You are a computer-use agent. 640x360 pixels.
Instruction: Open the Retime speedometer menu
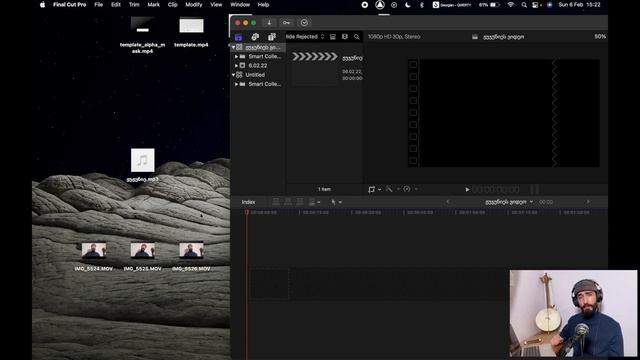pyautogui.click(x=409, y=189)
